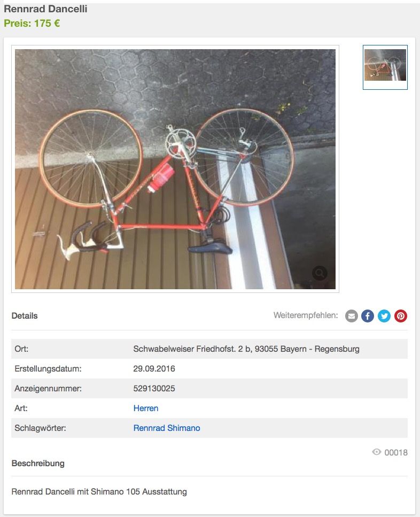Click the Schwabelweiser Friedhofst. address value
The width and height of the screenshot is (420, 517).
[246, 349]
